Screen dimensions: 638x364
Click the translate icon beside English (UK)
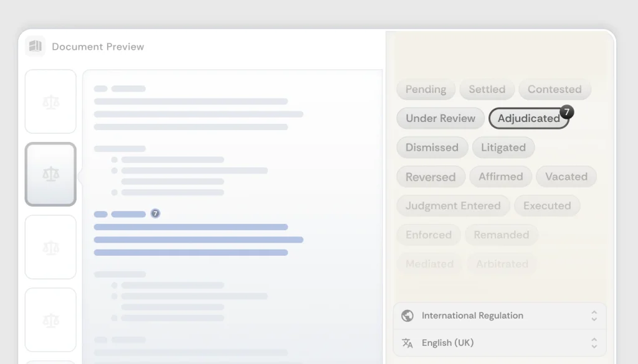(407, 343)
